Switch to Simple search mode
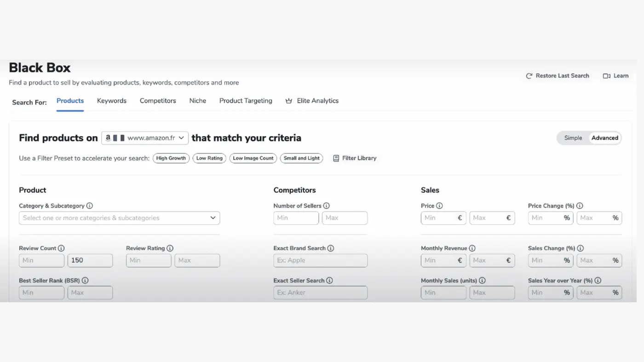644x362 pixels. click(x=573, y=138)
